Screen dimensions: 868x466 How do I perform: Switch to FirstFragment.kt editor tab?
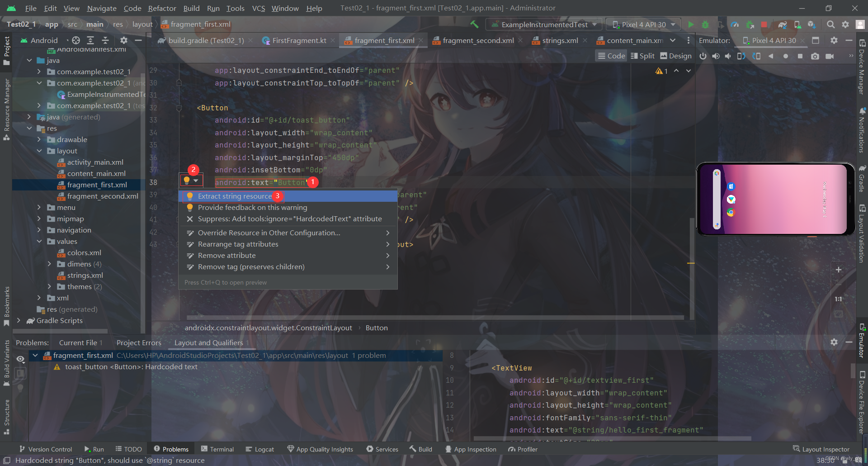[x=298, y=40]
